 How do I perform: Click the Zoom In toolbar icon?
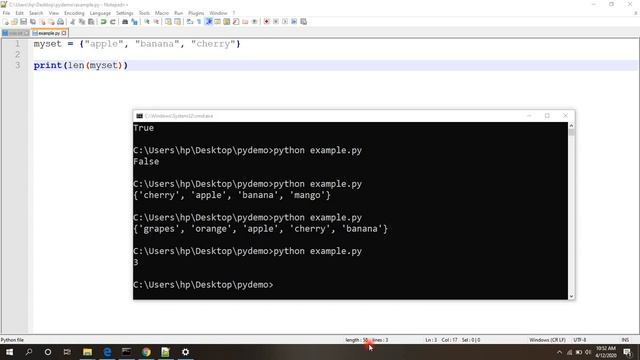147,22
